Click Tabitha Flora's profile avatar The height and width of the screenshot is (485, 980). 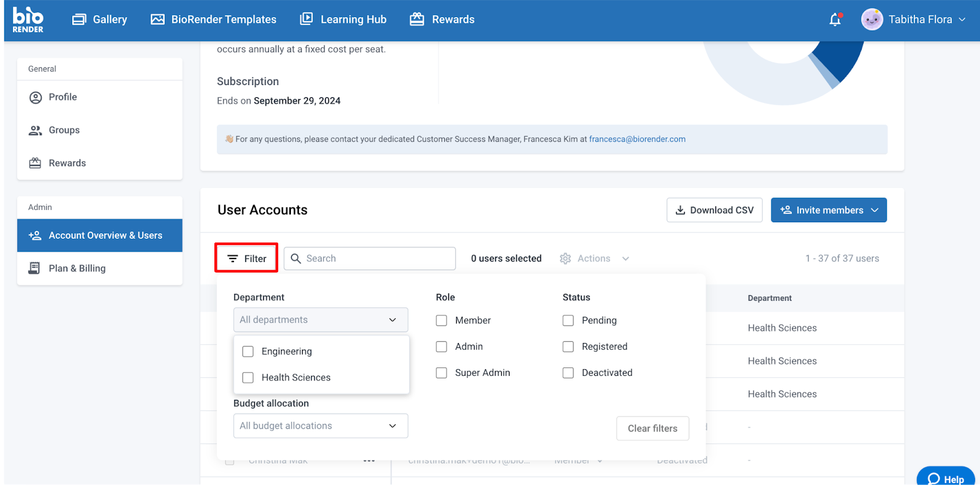coord(872,20)
